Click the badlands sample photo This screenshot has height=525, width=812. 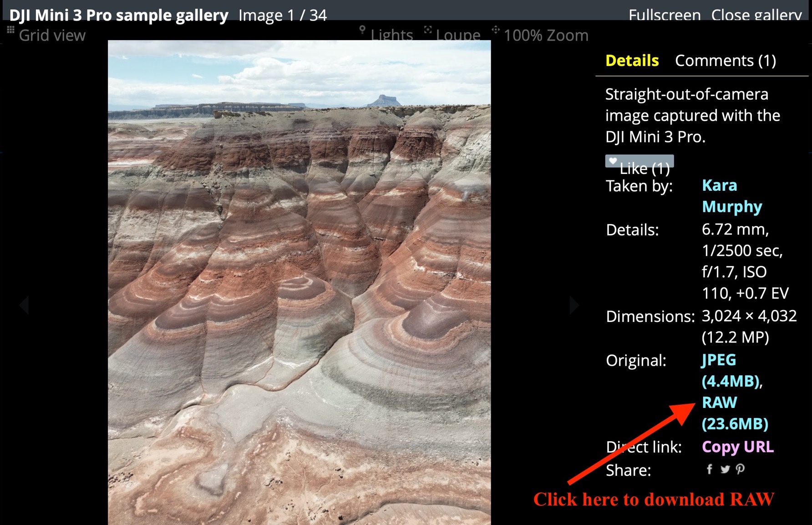[299, 282]
